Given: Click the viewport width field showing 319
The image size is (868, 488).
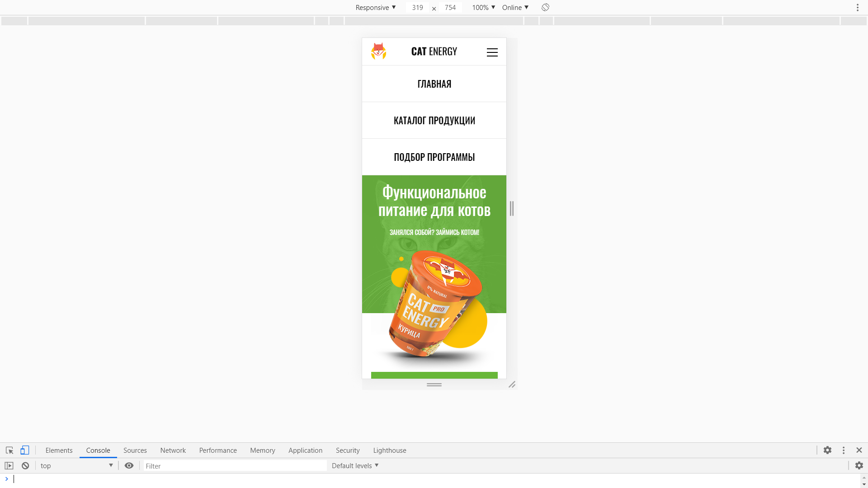Looking at the screenshot, I should 417,8.
